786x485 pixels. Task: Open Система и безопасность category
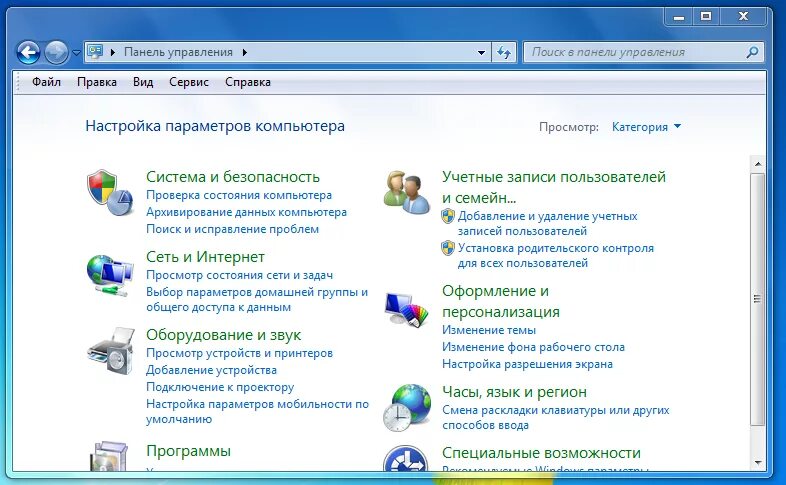[x=233, y=177]
